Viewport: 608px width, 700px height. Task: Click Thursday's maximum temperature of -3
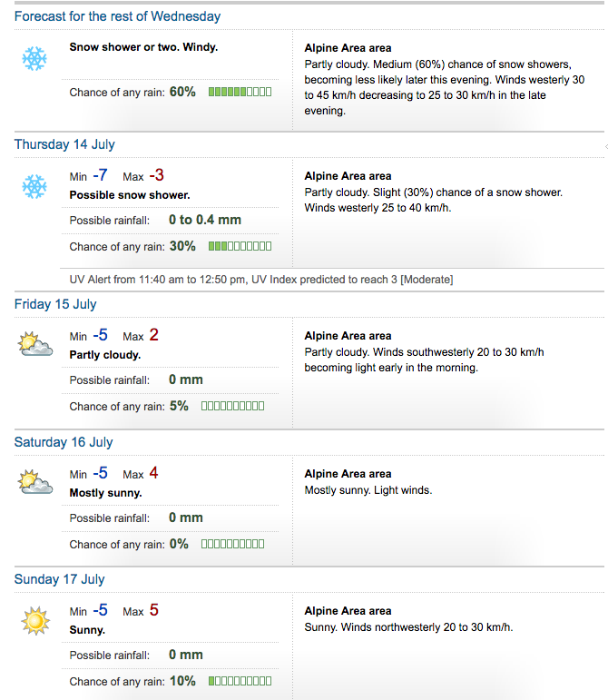(x=157, y=175)
